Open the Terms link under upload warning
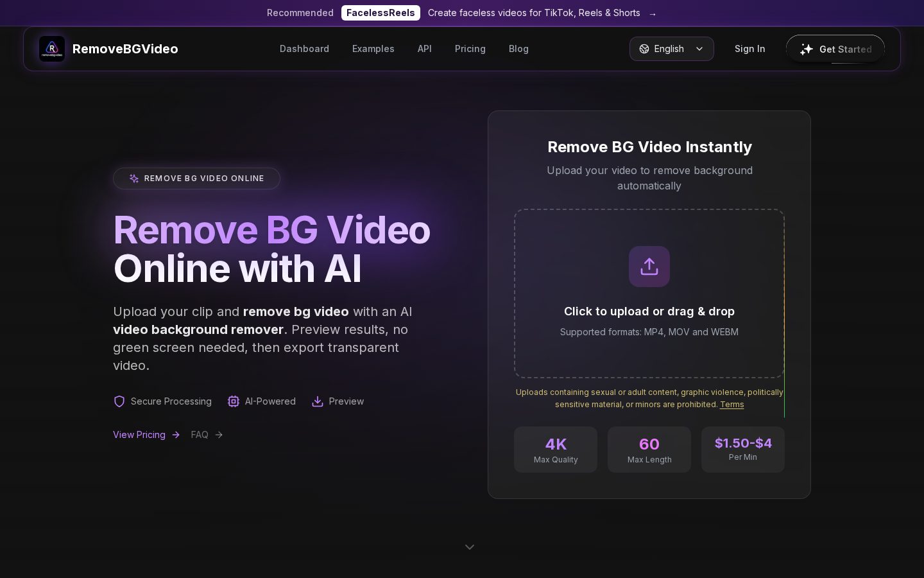This screenshot has height=578, width=924. coord(732,405)
